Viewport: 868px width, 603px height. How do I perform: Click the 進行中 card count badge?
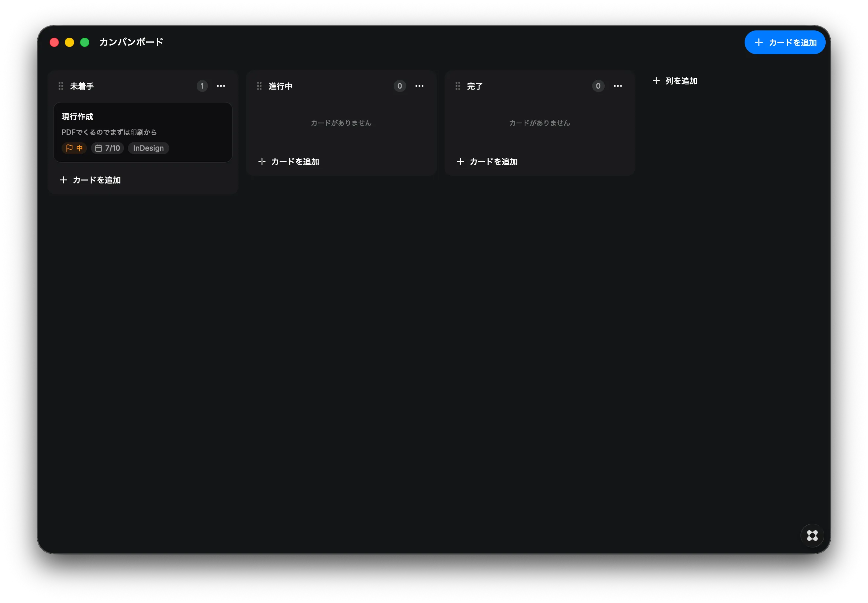(x=400, y=86)
